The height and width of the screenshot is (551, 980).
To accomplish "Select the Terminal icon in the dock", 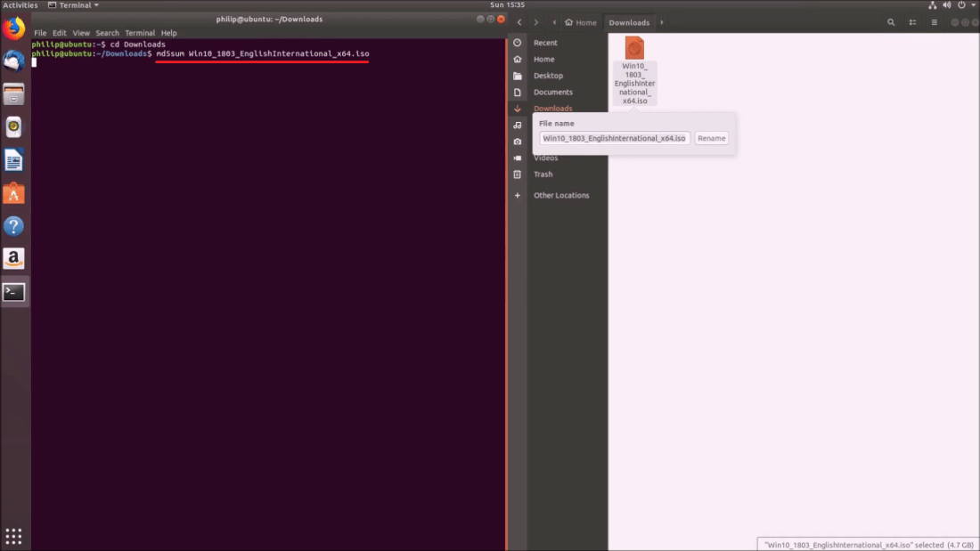I will (13, 292).
